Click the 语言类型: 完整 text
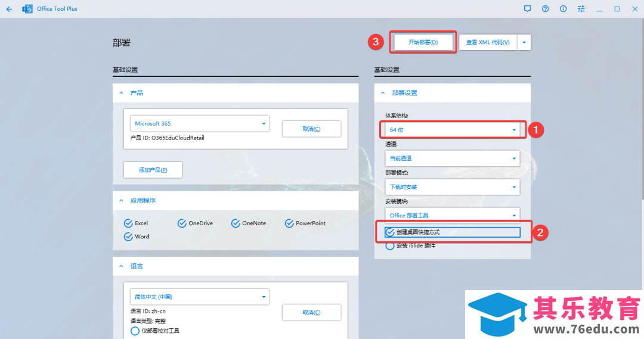644x339 pixels. click(148, 321)
